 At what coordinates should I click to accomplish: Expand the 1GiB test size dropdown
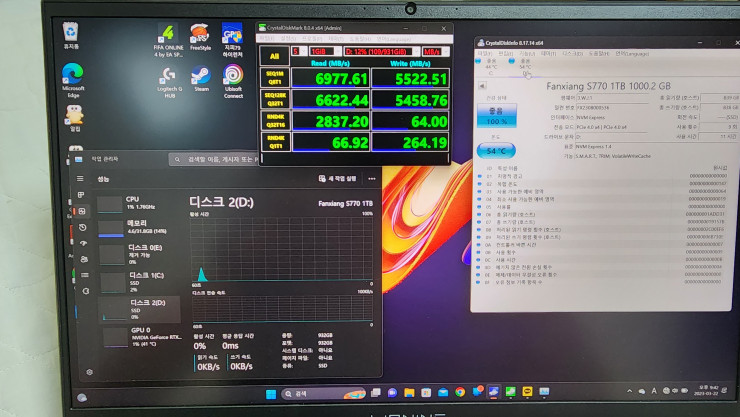(325, 51)
